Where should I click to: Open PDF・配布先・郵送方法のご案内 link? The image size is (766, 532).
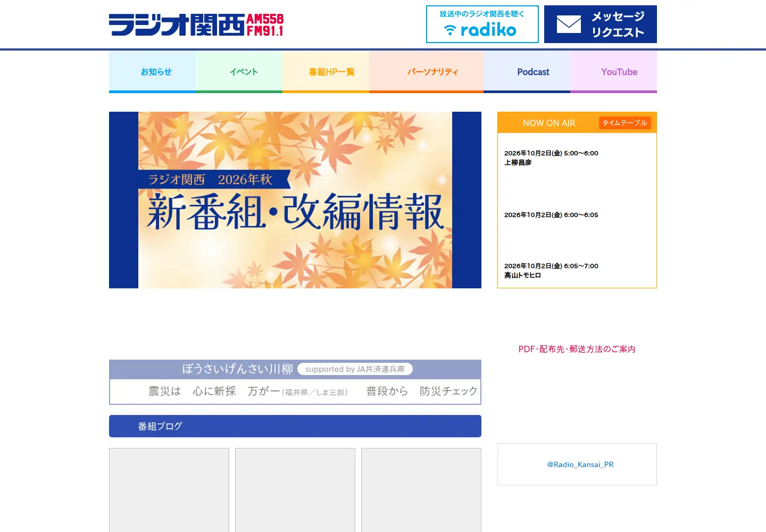coord(577,349)
